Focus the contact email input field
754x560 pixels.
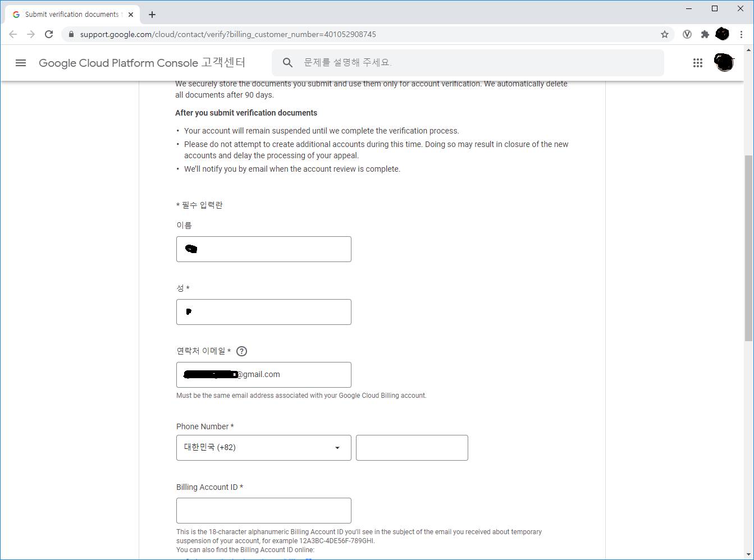(264, 375)
